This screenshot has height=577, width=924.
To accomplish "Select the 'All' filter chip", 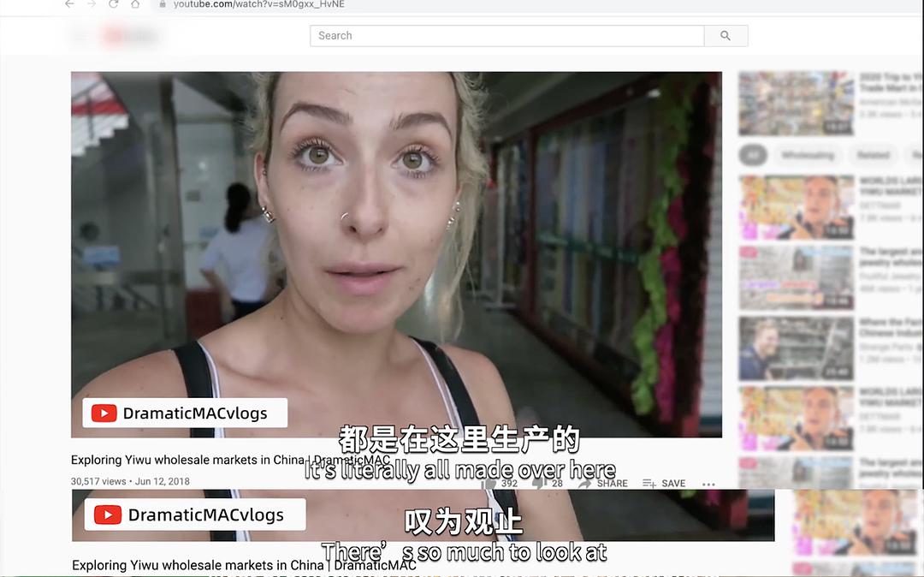I will (753, 155).
